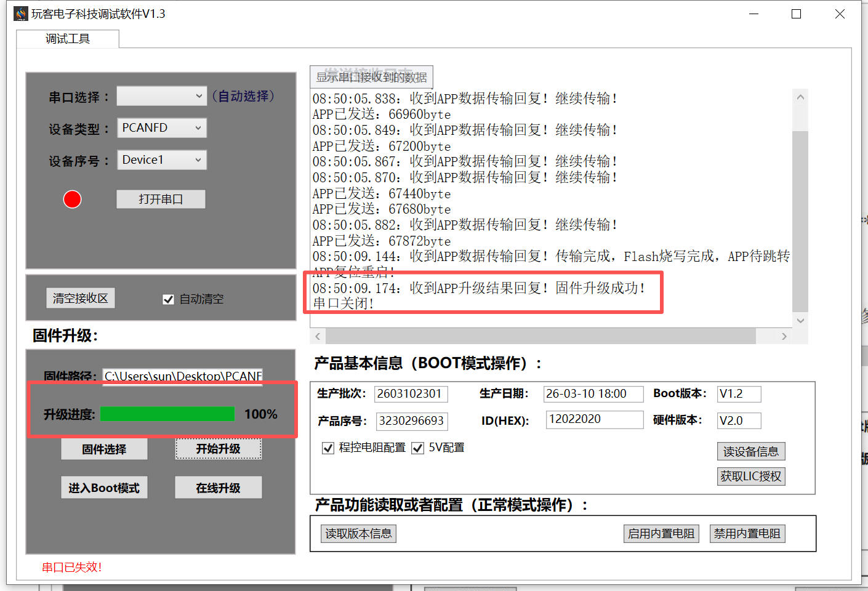The image size is (868, 591).
Task: Expand the 设备类型 PCANFD dropdown
Action: (161, 128)
